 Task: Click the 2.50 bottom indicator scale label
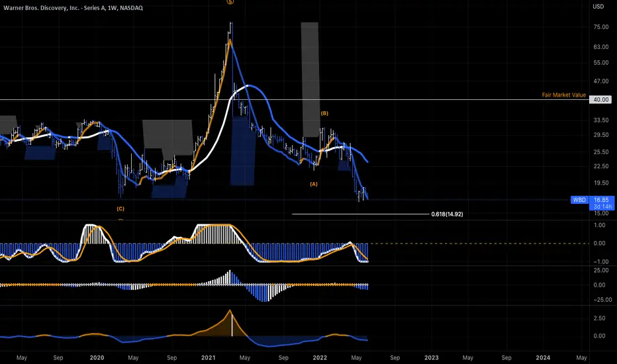[x=599, y=318]
